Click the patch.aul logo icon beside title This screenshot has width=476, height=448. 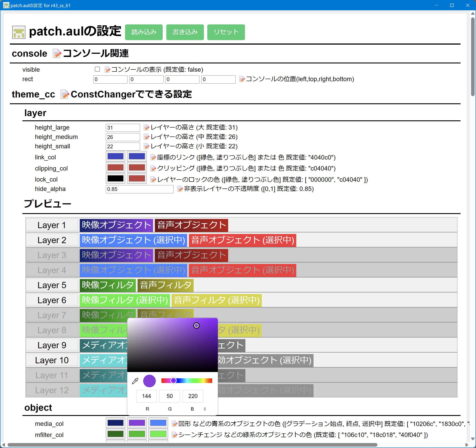point(19,32)
